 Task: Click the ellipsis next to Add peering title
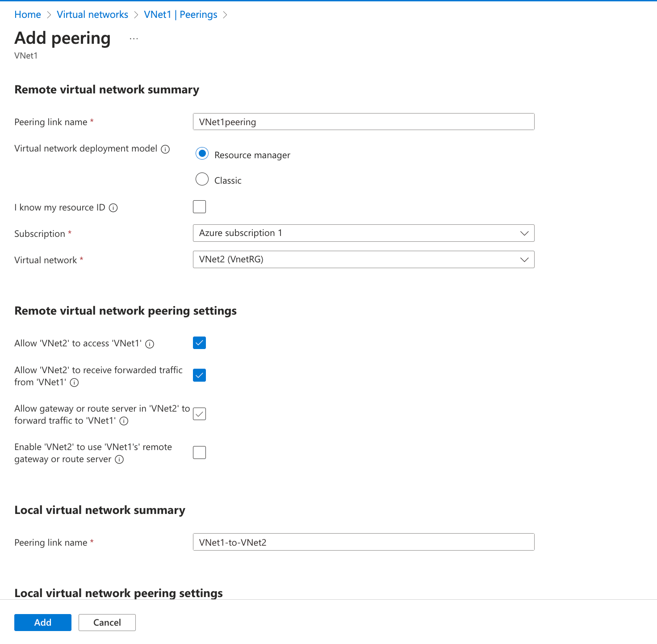(134, 38)
